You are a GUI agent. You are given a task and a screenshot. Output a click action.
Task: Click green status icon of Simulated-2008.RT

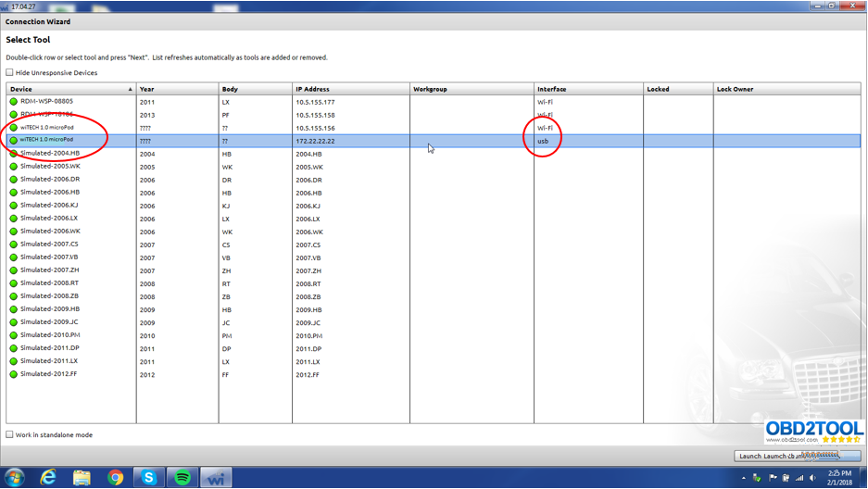point(13,283)
